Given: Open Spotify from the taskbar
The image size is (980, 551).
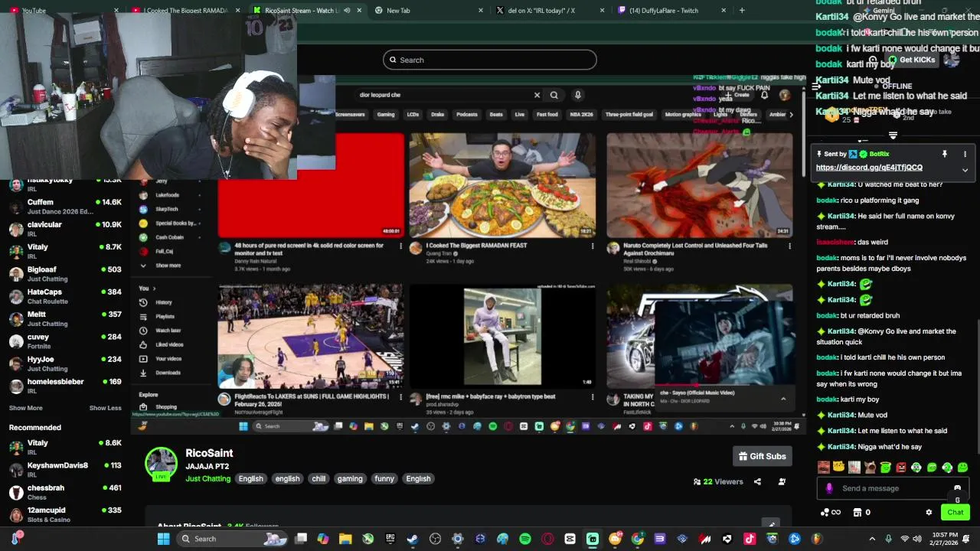Looking at the screenshot, I should pos(524,539).
